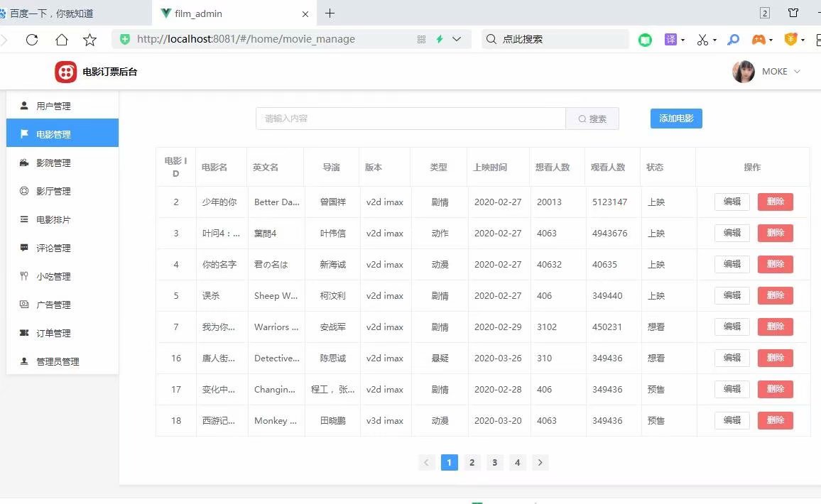
Task: Open 评论管理 sidebar entry
Action: [x=62, y=248]
